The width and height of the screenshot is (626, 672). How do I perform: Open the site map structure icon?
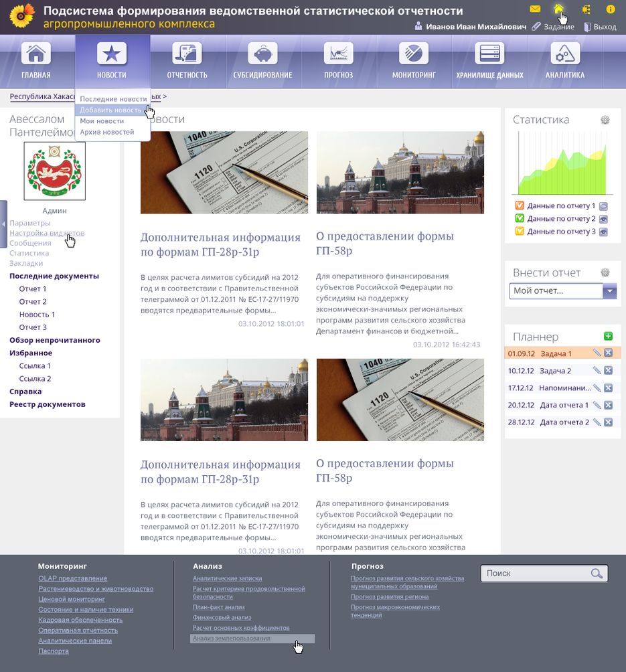point(586,9)
